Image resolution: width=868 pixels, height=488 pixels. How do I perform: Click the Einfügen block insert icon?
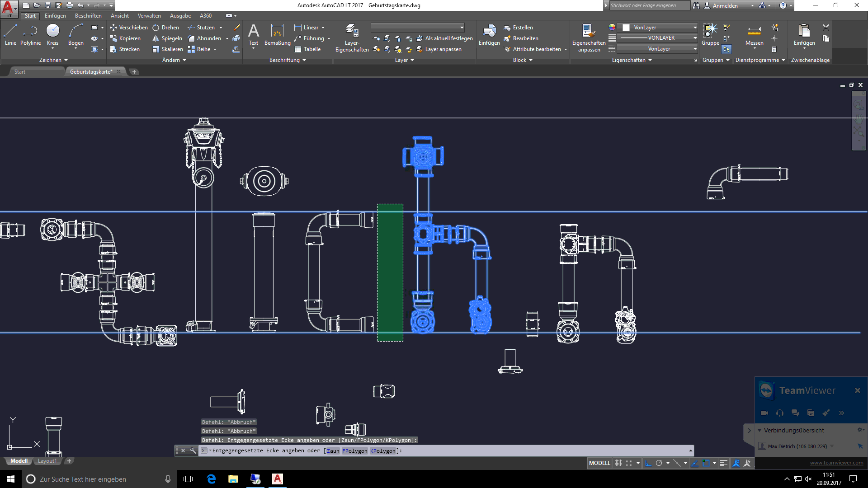pos(489,35)
